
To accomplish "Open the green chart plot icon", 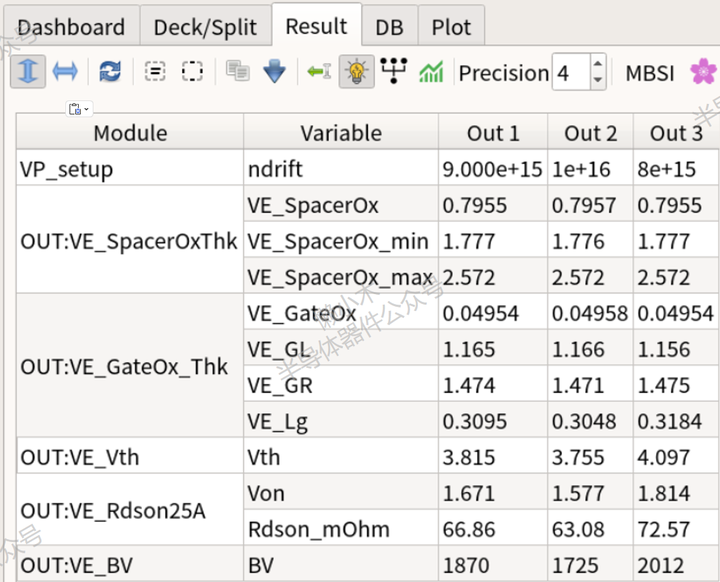I will point(431,72).
